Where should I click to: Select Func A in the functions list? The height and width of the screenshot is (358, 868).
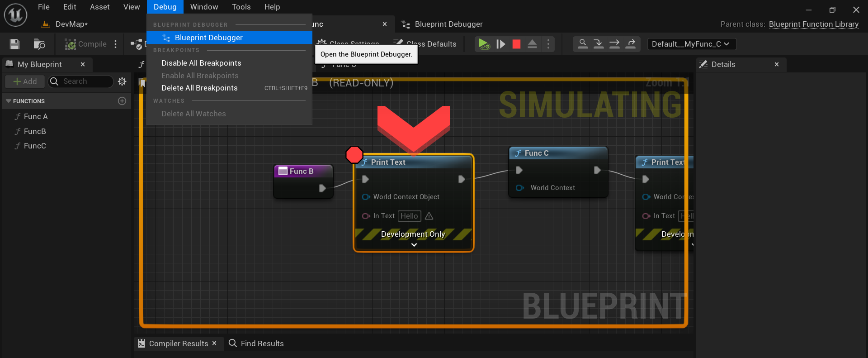click(36, 116)
